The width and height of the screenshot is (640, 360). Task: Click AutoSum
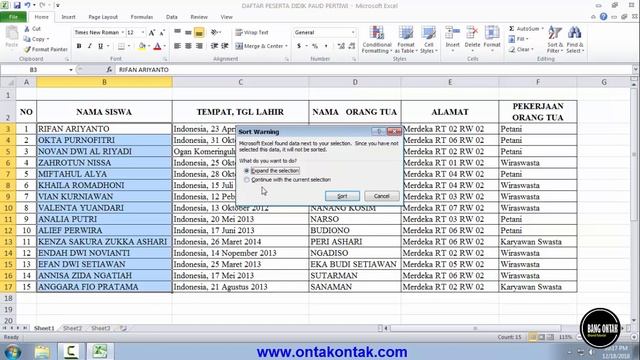(524, 29)
